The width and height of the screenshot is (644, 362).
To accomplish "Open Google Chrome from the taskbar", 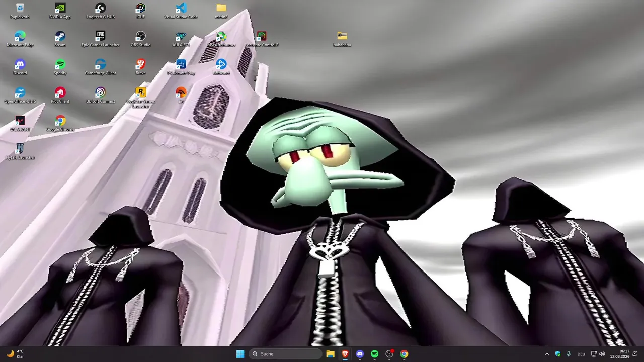I will (404, 354).
